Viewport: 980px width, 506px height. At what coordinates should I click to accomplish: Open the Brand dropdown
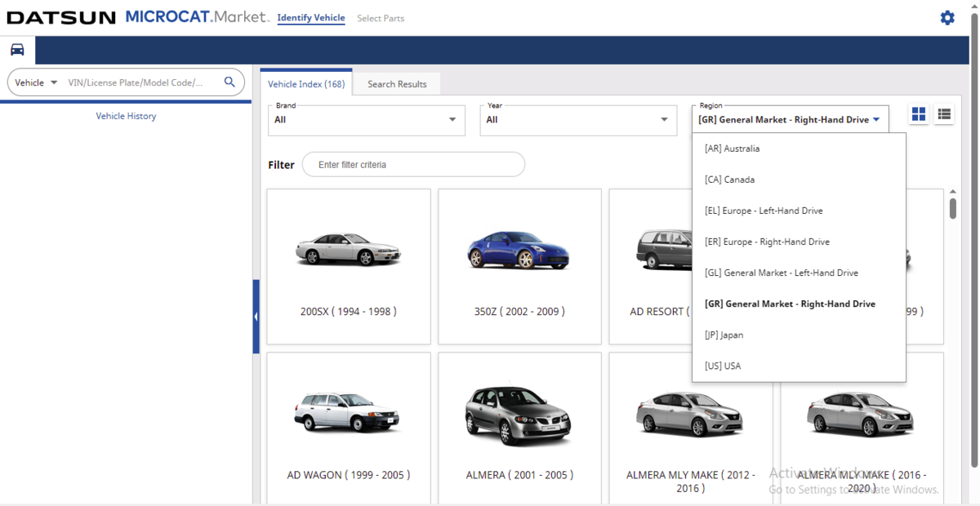pyautogui.click(x=367, y=119)
